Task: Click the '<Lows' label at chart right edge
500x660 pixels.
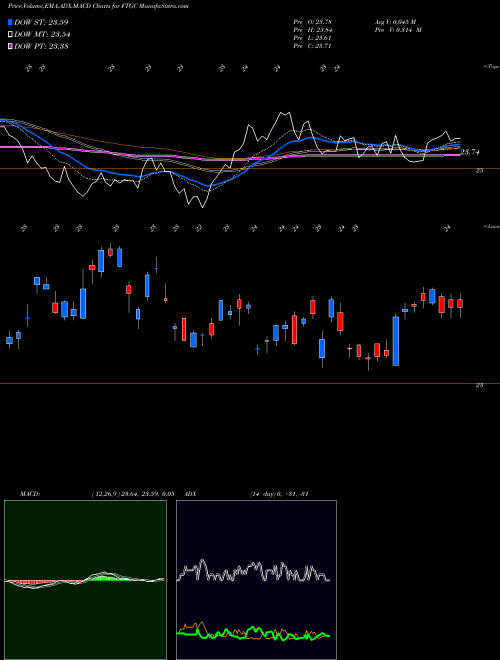Action: pyautogui.click(x=492, y=226)
